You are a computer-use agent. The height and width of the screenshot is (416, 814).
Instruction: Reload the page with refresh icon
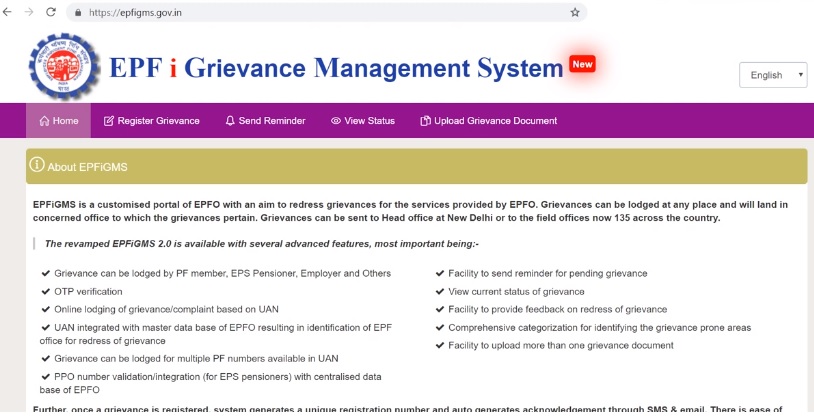click(x=51, y=12)
